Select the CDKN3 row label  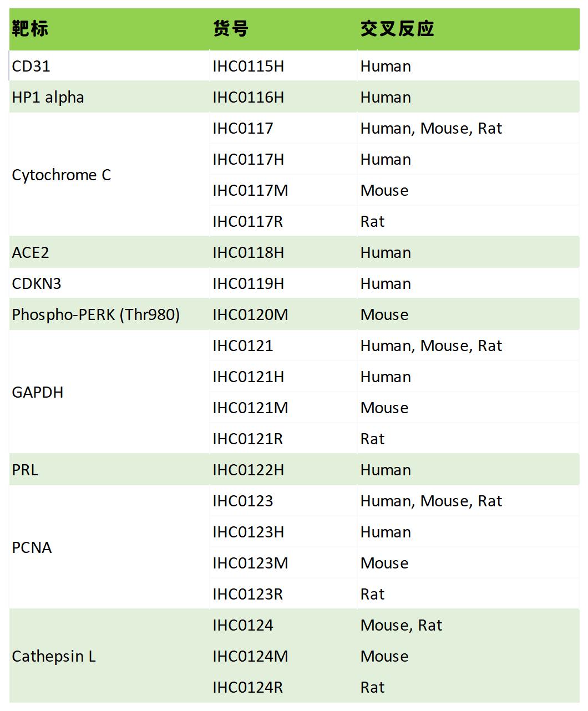(x=37, y=284)
